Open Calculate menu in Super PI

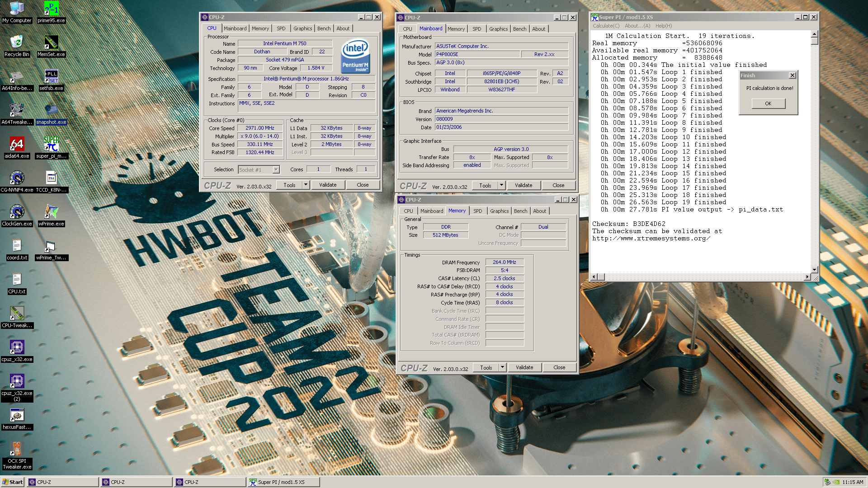(x=606, y=26)
